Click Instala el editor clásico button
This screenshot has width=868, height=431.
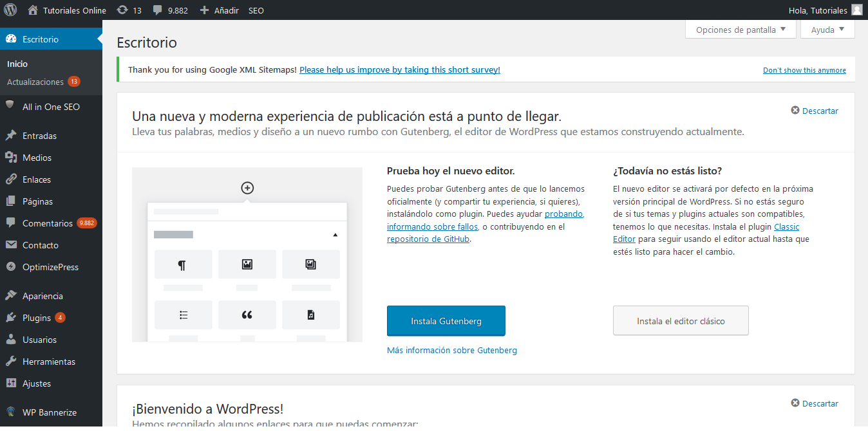681,321
